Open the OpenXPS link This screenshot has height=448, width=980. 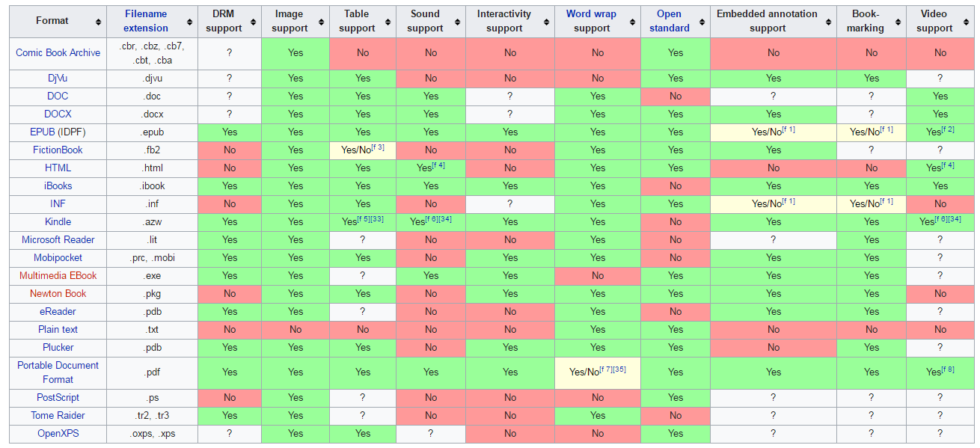point(58,434)
